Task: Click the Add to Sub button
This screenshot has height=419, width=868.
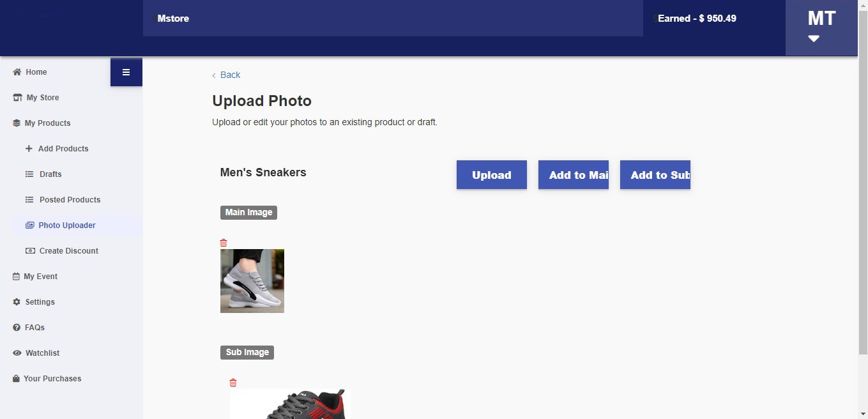Action: [x=655, y=175]
